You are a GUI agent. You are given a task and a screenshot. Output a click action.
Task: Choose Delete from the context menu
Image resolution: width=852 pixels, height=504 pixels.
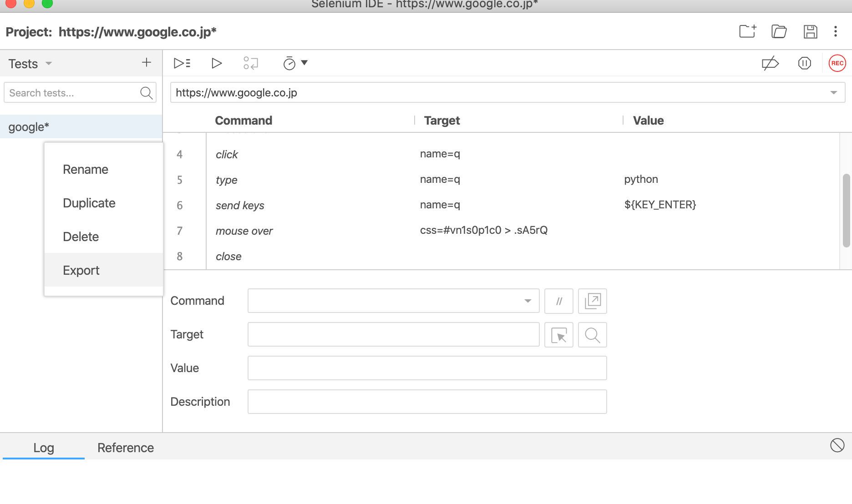click(104, 237)
